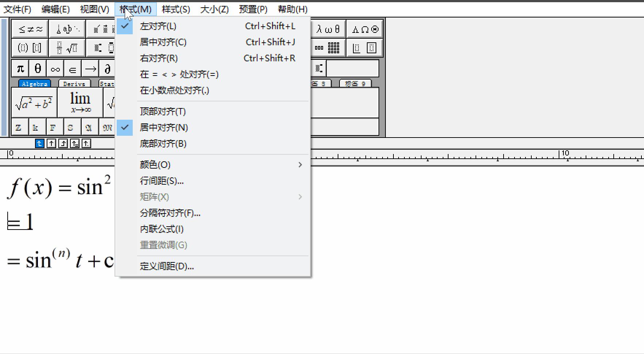Select the decimal-aligned tab stop button

[x=86, y=144]
